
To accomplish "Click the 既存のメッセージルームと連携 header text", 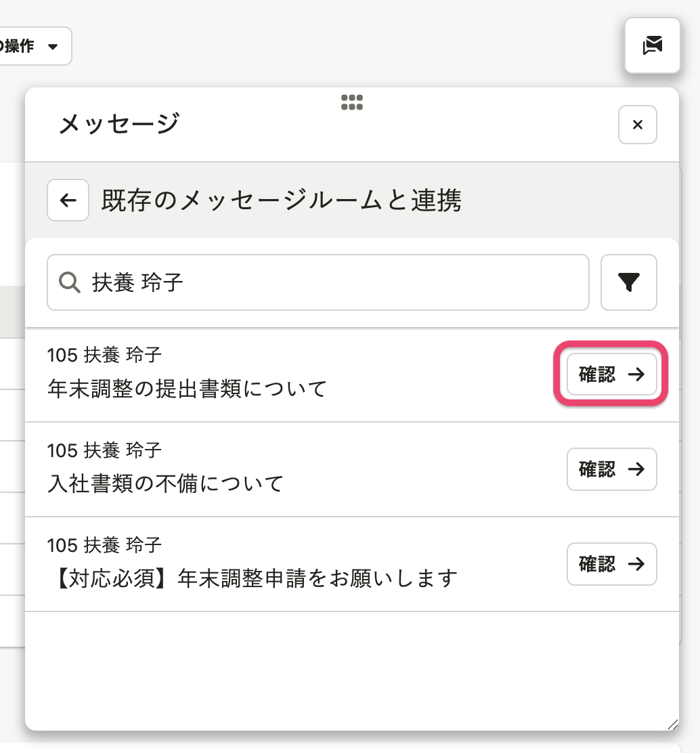I will tap(282, 200).
